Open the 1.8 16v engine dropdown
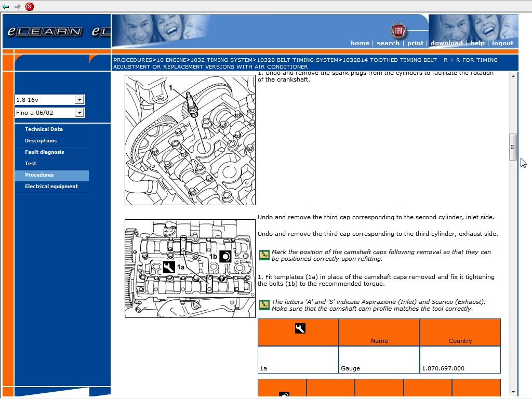The width and height of the screenshot is (532, 399). [x=49, y=100]
